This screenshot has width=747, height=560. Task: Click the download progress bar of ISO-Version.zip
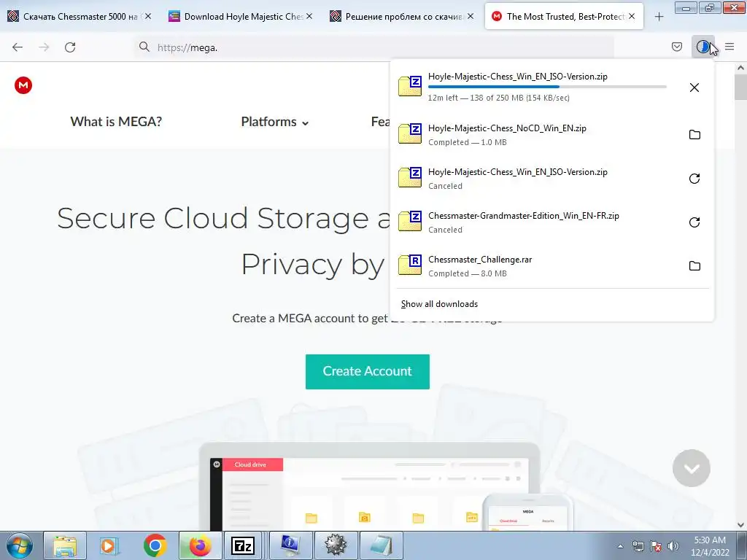pos(547,87)
